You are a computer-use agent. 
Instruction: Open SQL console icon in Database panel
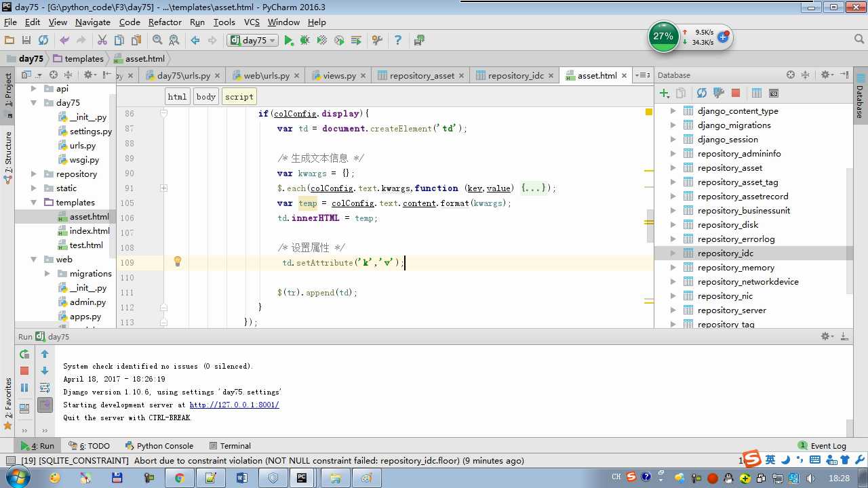(x=774, y=94)
